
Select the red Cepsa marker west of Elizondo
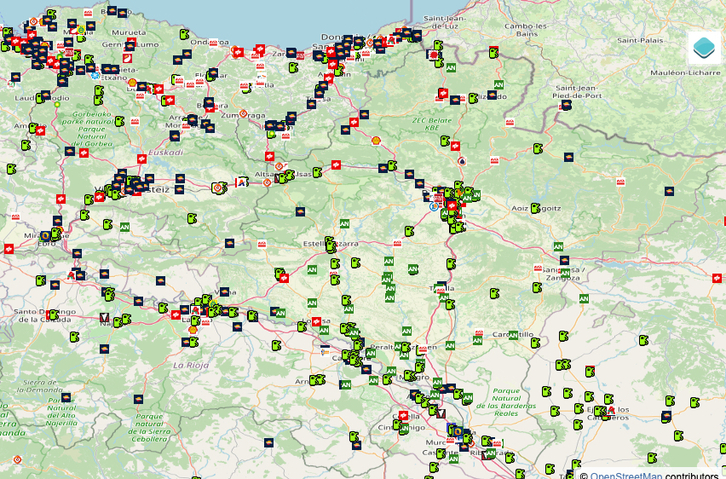[x=443, y=93]
